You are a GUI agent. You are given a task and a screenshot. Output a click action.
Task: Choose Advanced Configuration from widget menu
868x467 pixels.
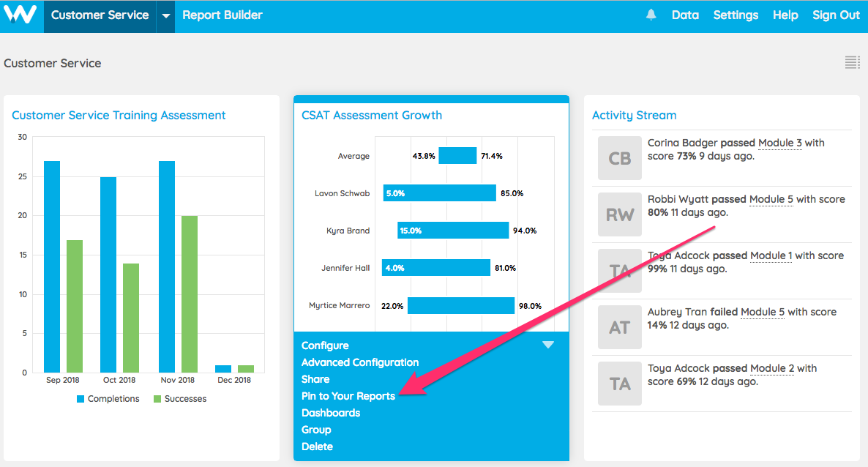pos(360,362)
